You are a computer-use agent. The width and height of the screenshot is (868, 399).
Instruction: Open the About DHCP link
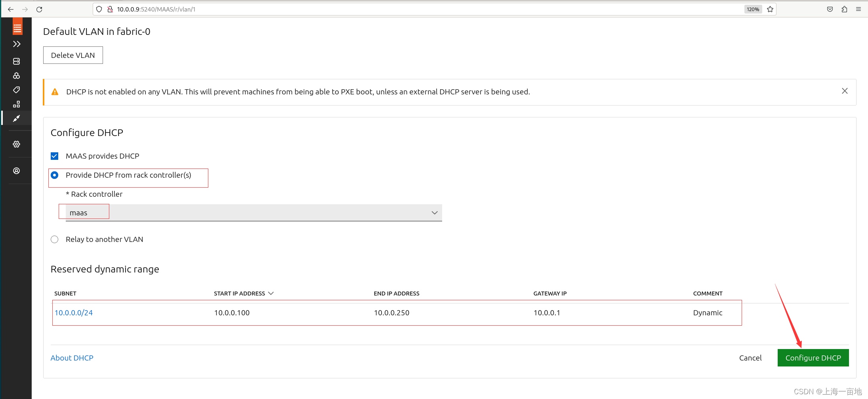[72, 358]
